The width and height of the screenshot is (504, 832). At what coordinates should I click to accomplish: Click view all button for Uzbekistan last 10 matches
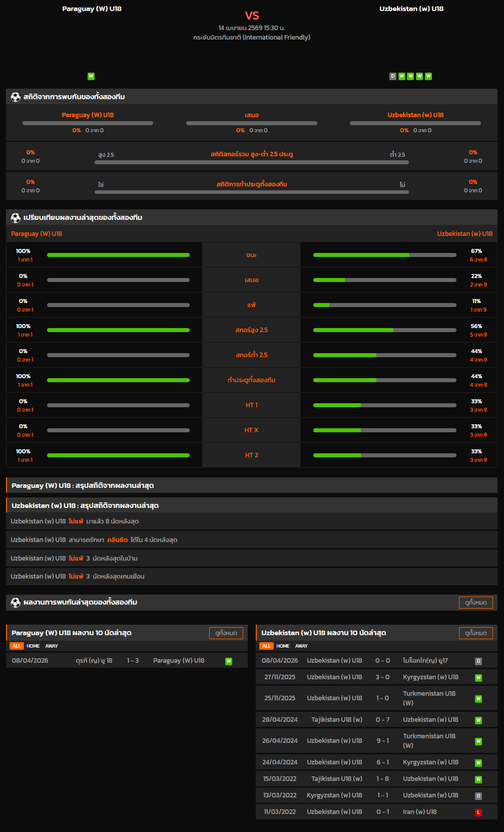tap(475, 633)
